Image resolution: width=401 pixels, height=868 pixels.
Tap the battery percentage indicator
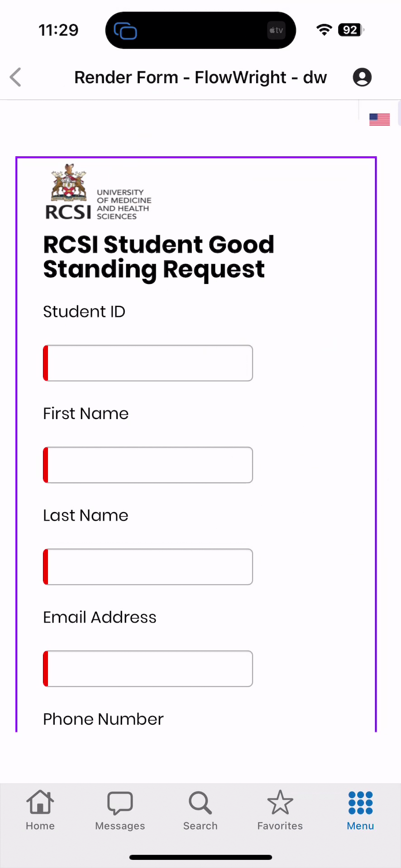click(349, 30)
